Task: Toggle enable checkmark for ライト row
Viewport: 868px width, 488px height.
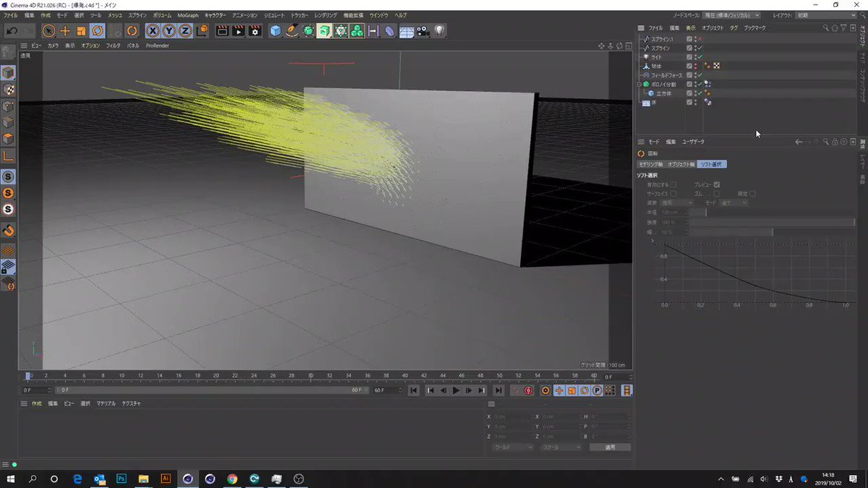Action: (700, 56)
